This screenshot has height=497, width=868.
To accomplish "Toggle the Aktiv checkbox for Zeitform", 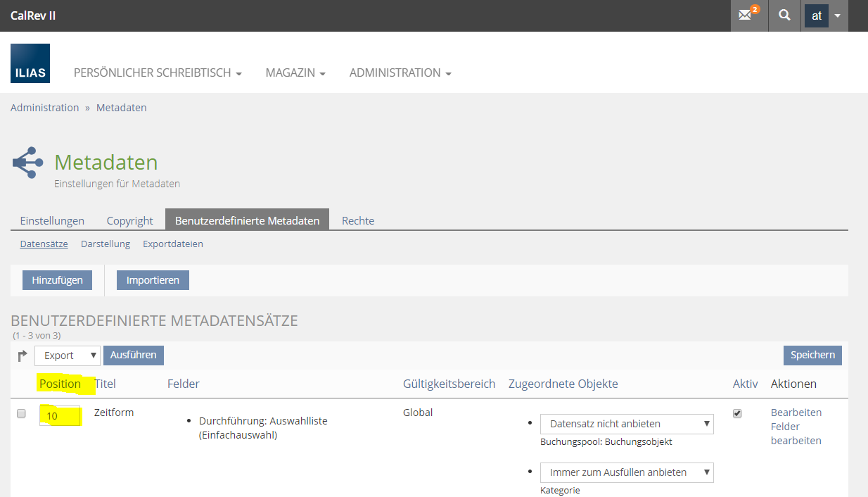I will click(737, 414).
